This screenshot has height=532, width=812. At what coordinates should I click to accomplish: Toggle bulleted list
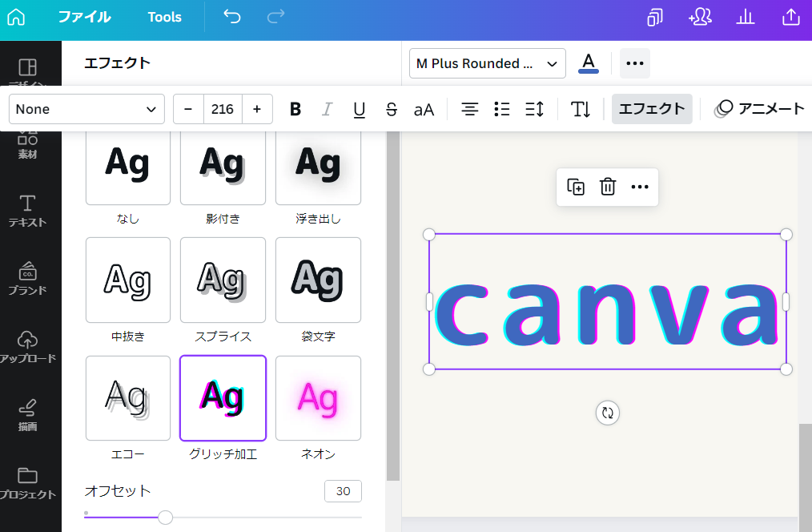pos(502,109)
